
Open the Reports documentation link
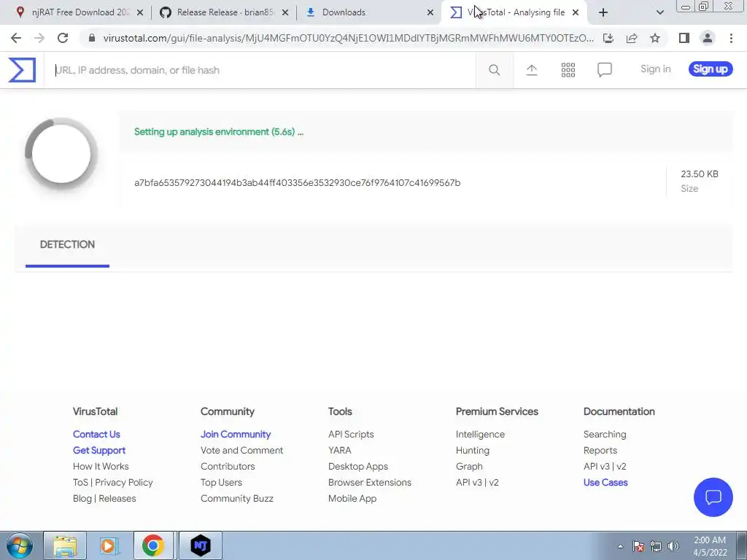tap(600, 451)
